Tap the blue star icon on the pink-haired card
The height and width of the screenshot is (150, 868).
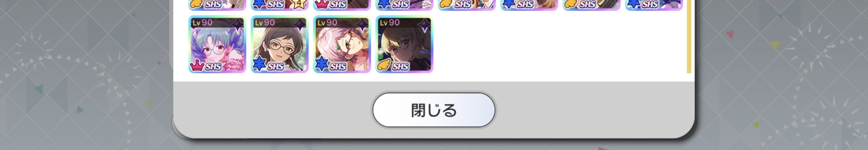point(322,64)
